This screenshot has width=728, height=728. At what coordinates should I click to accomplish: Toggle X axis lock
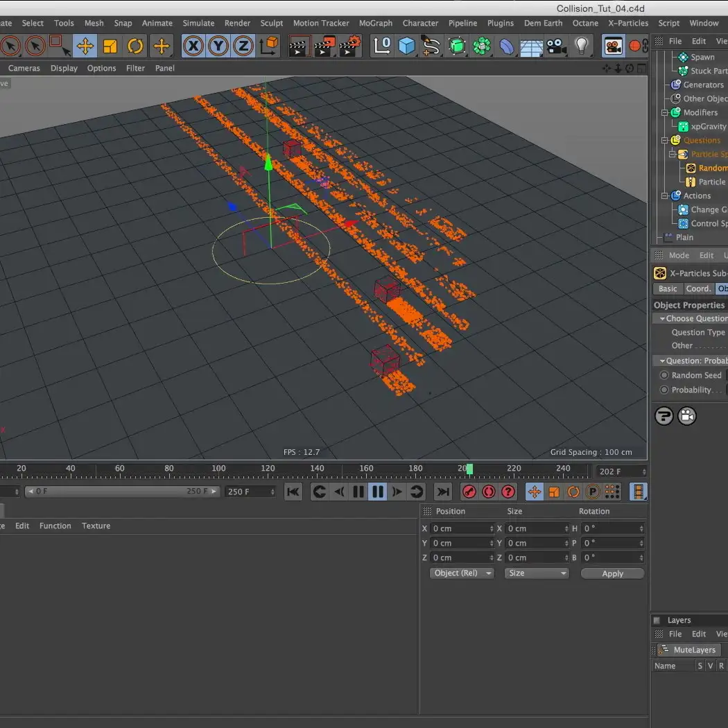pos(193,46)
